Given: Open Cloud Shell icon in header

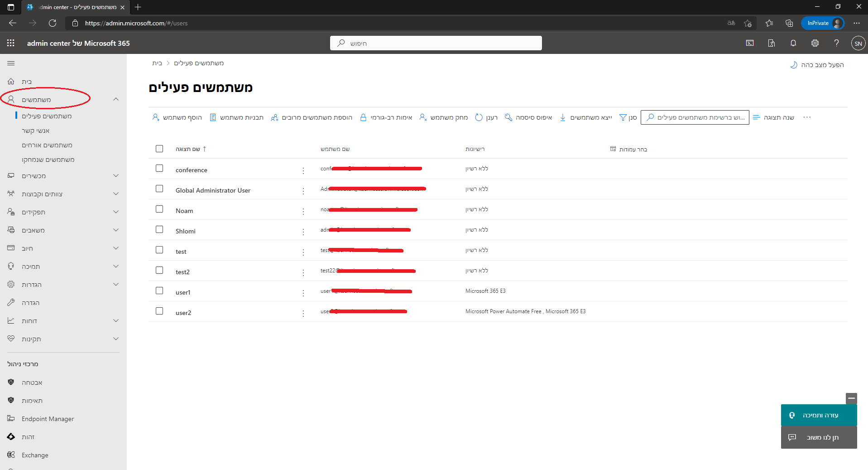Looking at the screenshot, I should pos(750,43).
